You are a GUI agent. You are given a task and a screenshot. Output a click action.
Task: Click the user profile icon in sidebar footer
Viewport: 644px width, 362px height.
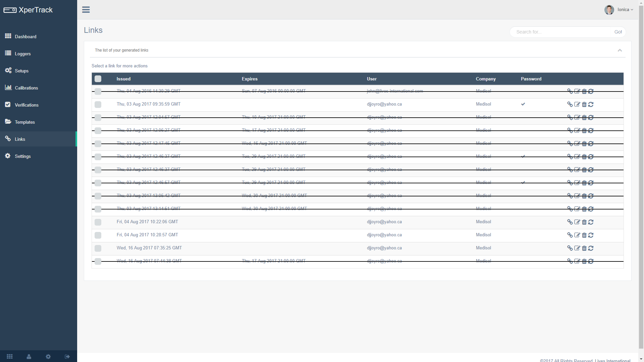[x=29, y=357]
